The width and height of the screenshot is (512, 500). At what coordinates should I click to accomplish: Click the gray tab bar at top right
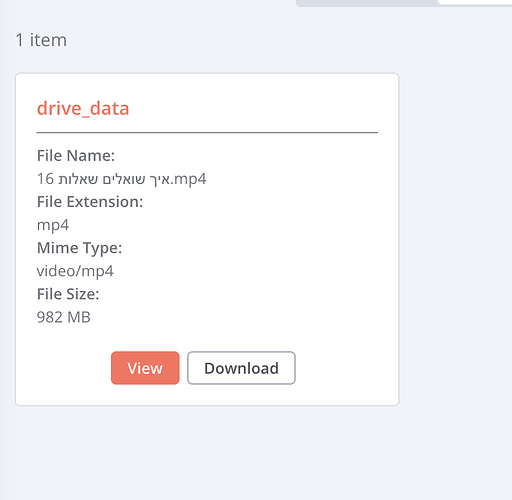click(367, 3)
